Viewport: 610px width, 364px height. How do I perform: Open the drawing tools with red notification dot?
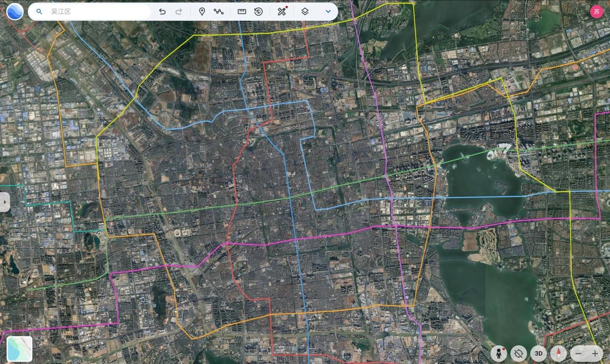pos(281,11)
